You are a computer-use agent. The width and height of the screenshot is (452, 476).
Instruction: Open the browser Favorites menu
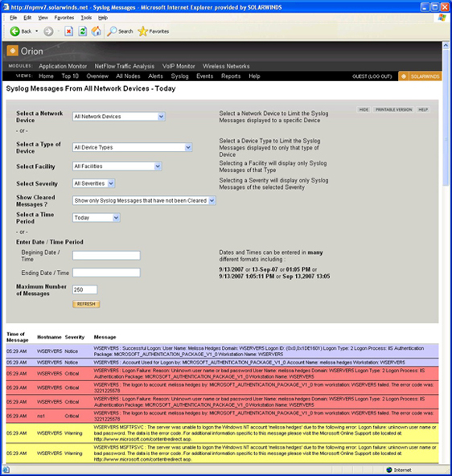(x=64, y=18)
